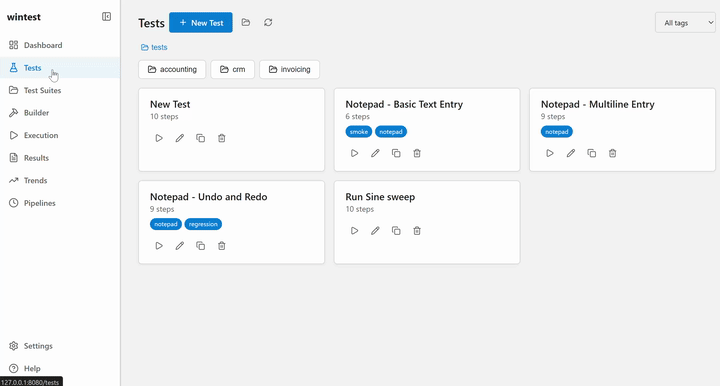Click the smoke tag on Basic Text Entry
Screen dimensions: 720x386
click(359, 132)
